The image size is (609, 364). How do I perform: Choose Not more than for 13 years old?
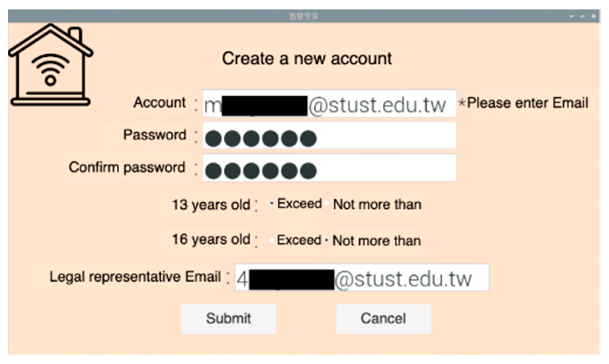(327, 204)
